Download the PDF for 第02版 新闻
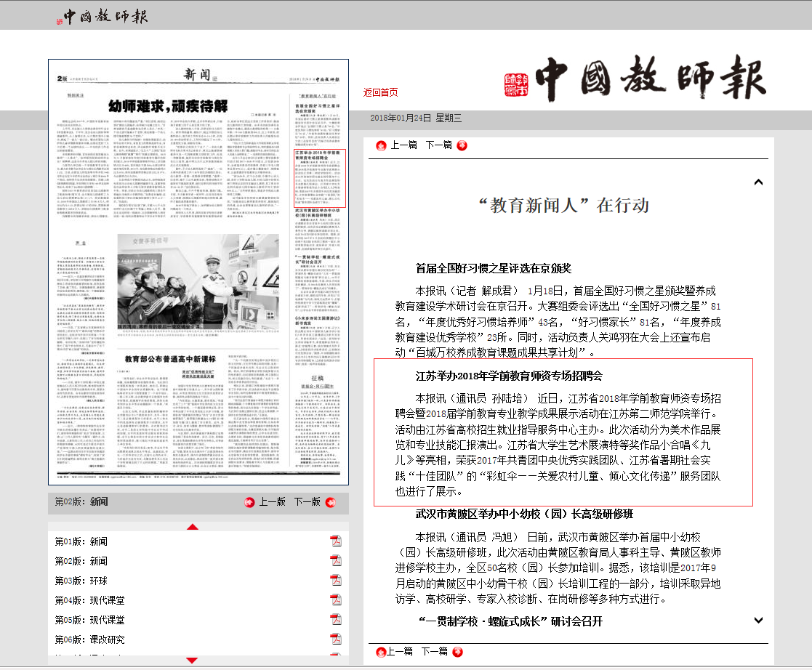This screenshot has width=812, height=670. coord(336,561)
